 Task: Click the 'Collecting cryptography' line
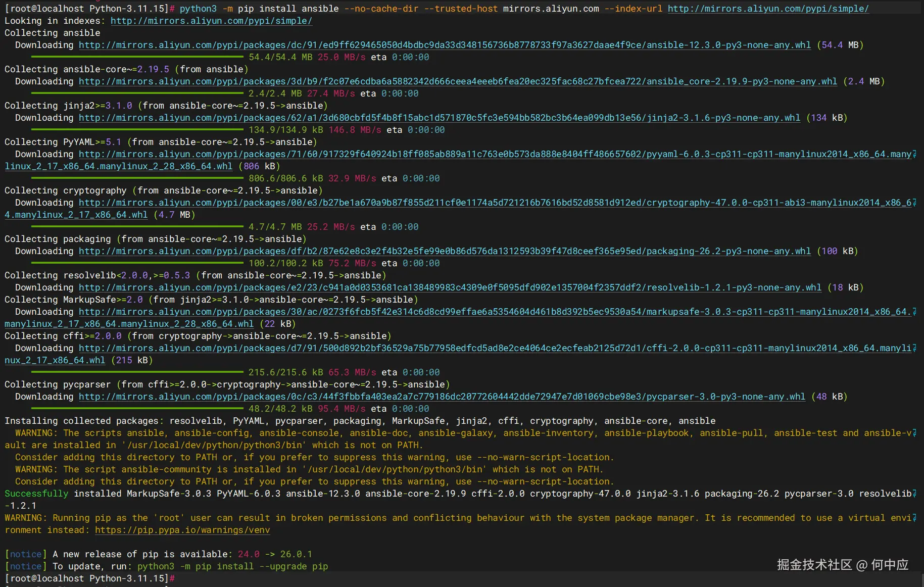pyautogui.click(x=163, y=190)
